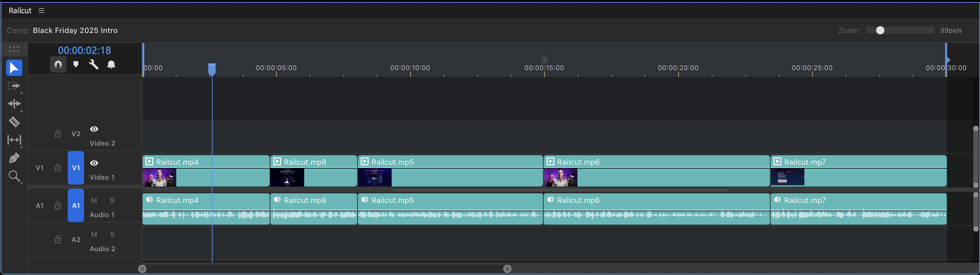Viewport: 980px width, 275px height.
Task: Open the Railcut panel hamburger menu
Action: 42,10
